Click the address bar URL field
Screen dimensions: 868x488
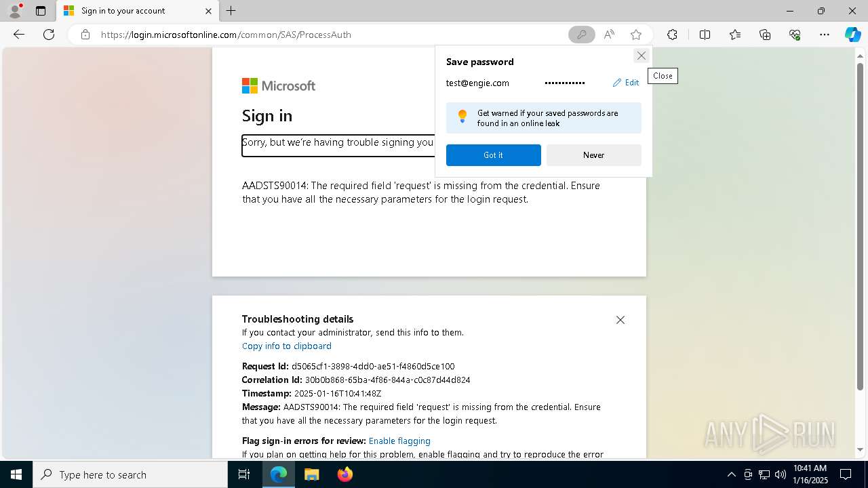pyautogui.click(x=331, y=35)
